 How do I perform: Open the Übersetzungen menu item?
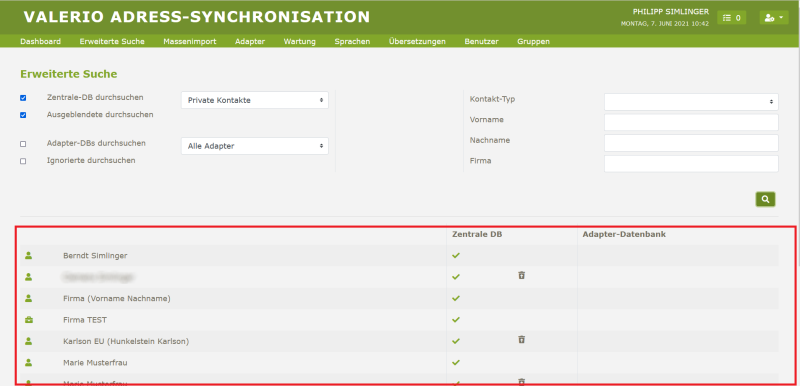(x=417, y=42)
